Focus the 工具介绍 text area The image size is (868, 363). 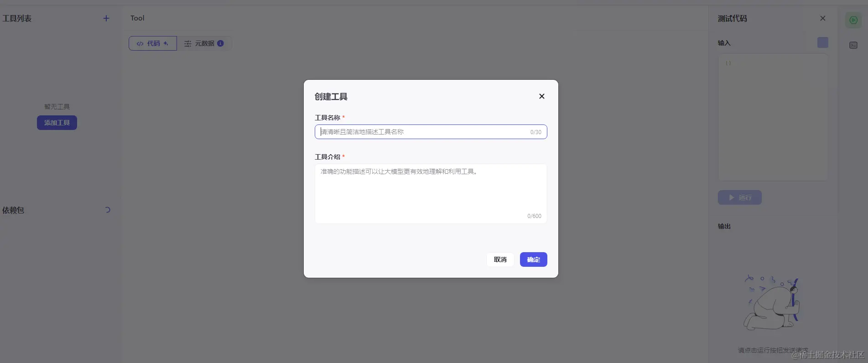point(431,194)
